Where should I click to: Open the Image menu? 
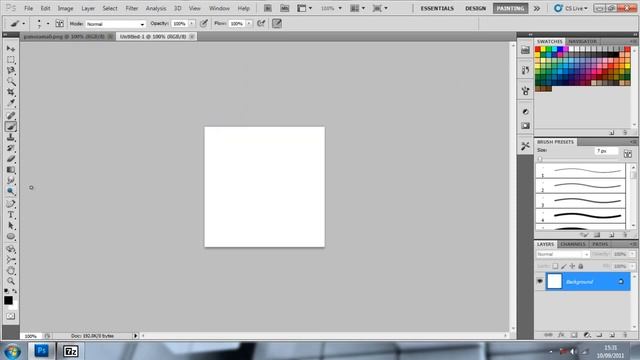[65, 8]
